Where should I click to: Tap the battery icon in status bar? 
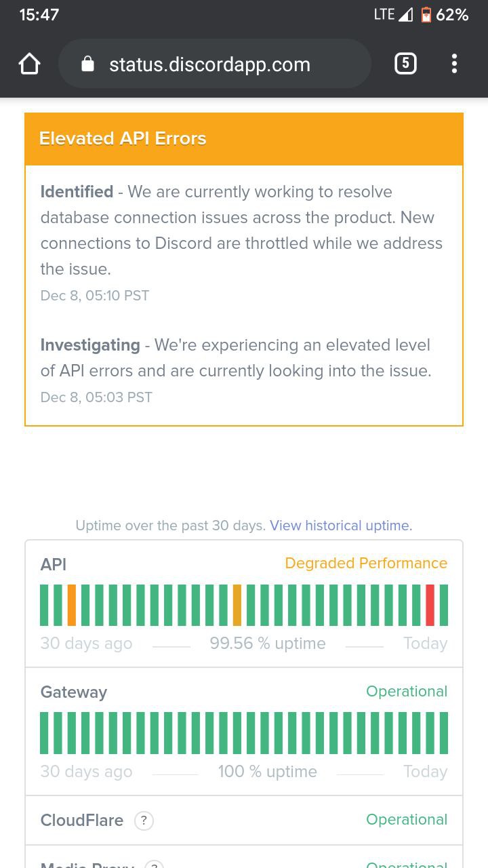pos(426,15)
